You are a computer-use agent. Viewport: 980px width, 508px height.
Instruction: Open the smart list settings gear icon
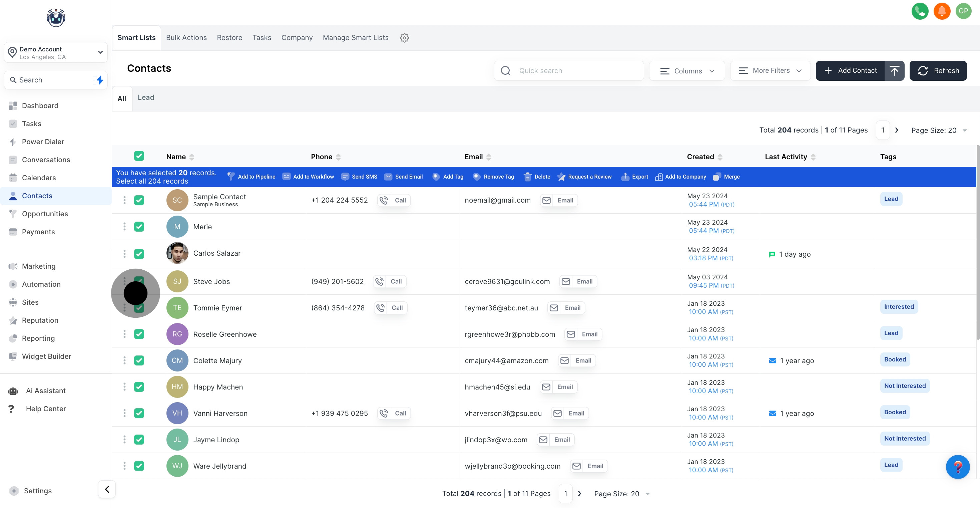tap(404, 38)
